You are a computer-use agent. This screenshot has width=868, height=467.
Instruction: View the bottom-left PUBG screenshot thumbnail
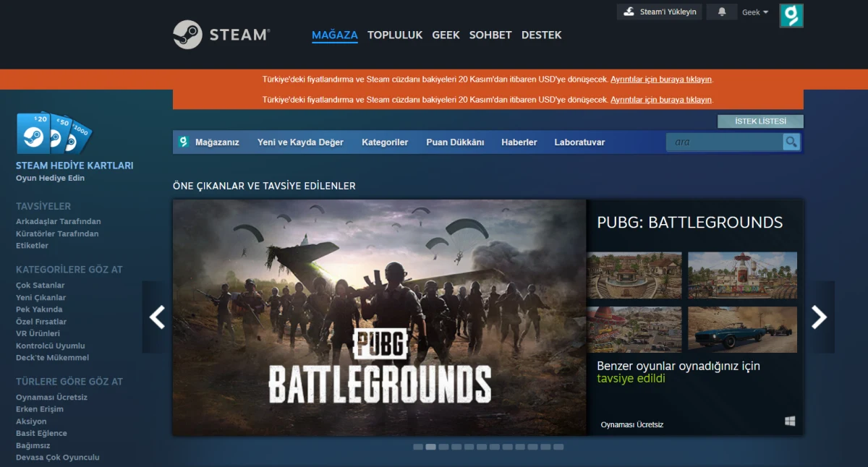[634, 330]
